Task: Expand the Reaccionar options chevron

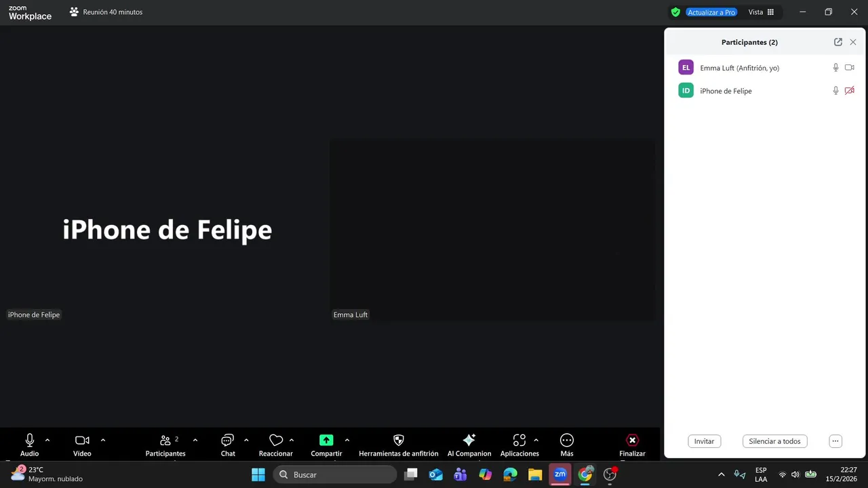Action: point(292,441)
